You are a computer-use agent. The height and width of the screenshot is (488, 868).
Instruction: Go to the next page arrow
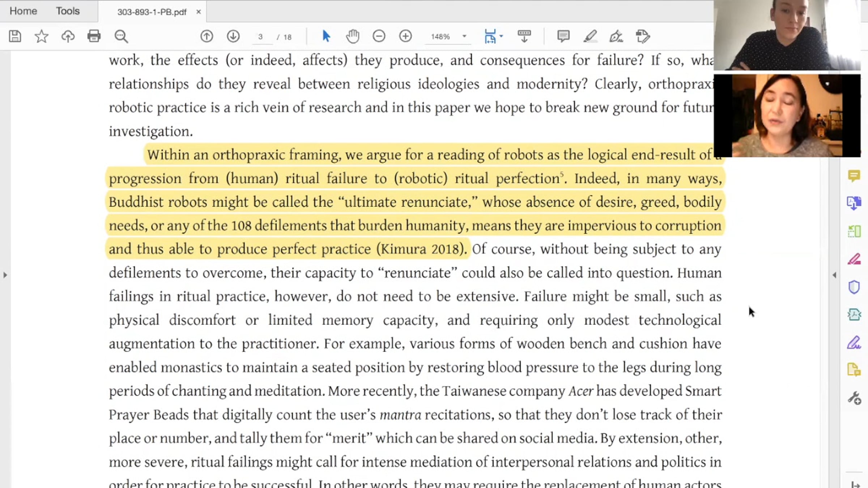[233, 36]
